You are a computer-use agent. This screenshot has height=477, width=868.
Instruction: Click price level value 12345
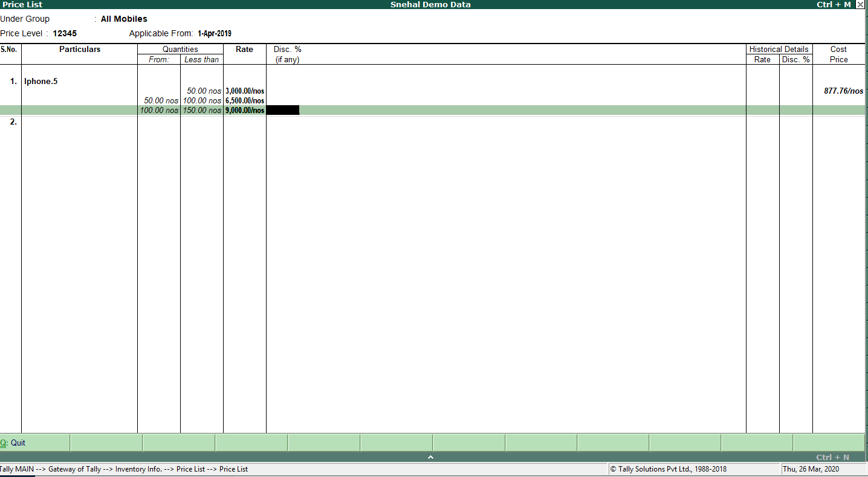pyautogui.click(x=65, y=33)
